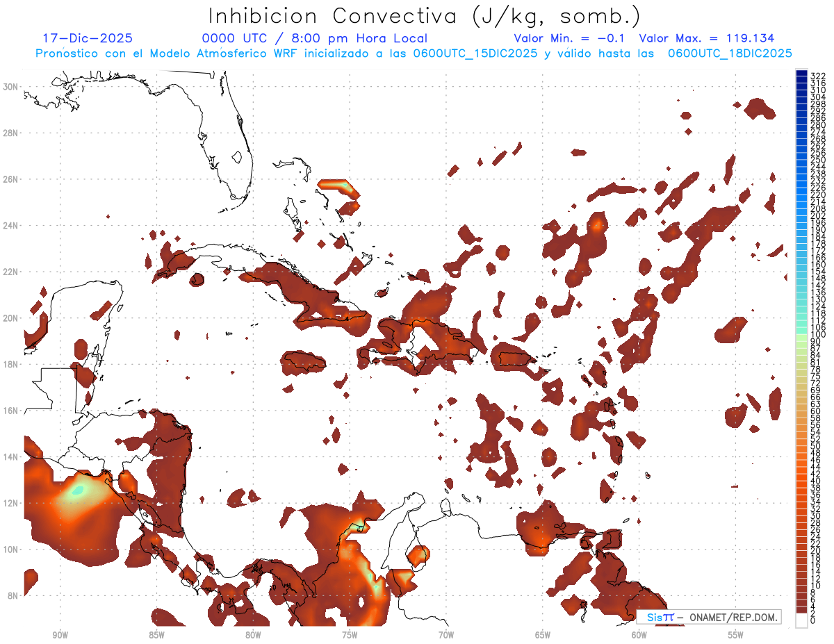834x644 pixels.
Task: Click the colorbar value label '160'
Action: coord(817,264)
